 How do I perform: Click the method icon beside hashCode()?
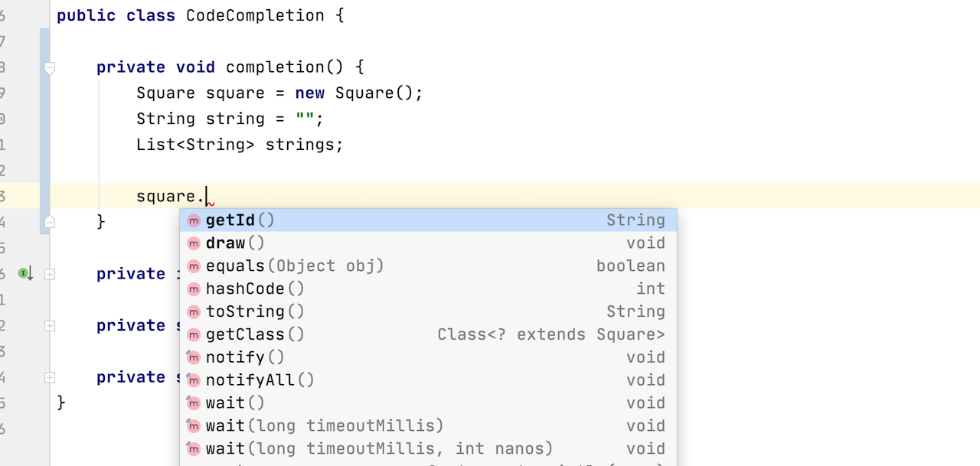[194, 289]
